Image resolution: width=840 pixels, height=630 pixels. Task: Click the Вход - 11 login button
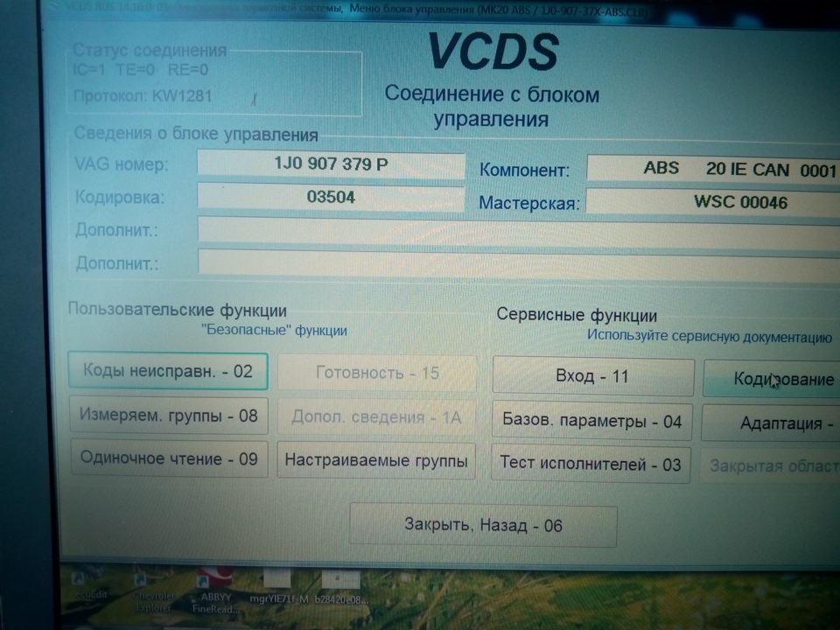[593, 376]
